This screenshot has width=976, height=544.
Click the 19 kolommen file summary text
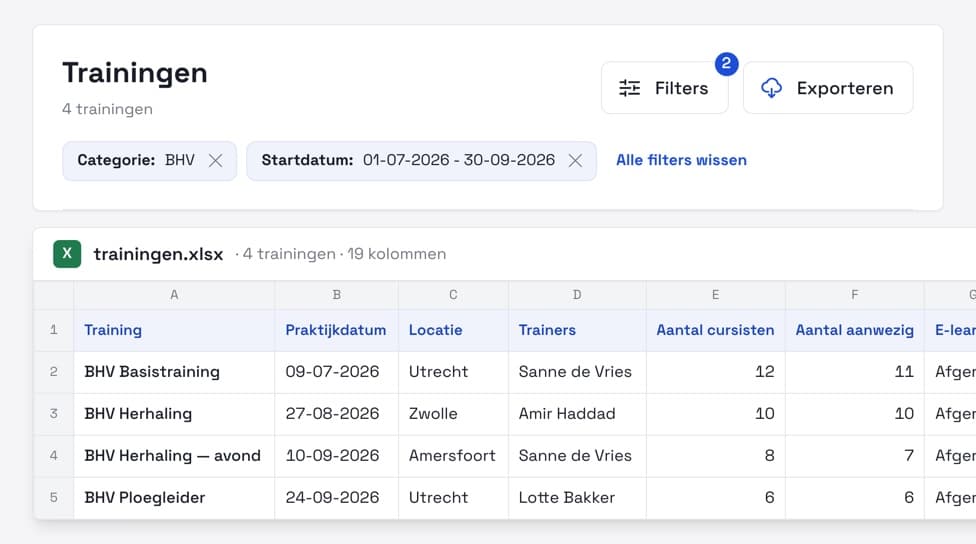coord(396,254)
